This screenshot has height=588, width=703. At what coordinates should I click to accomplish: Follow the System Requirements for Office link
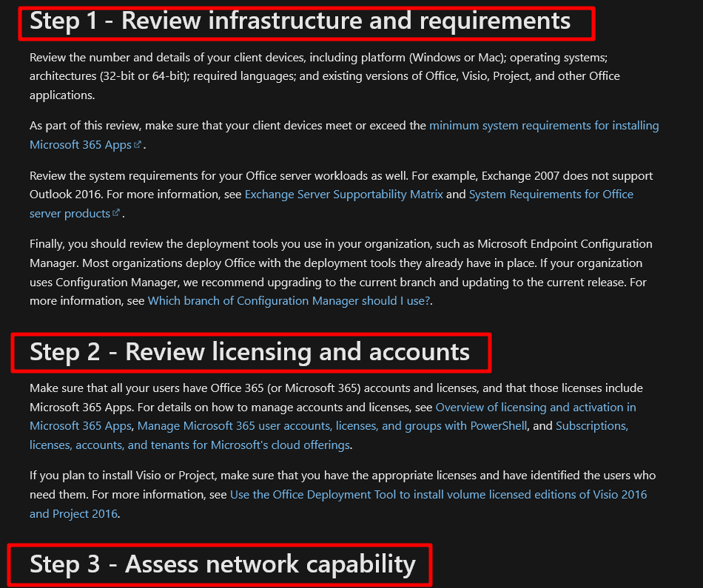(x=551, y=195)
